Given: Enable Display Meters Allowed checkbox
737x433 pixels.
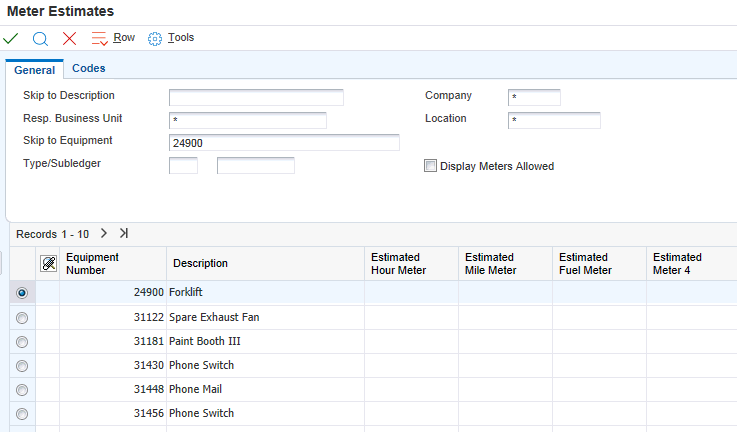Looking at the screenshot, I should [x=431, y=166].
